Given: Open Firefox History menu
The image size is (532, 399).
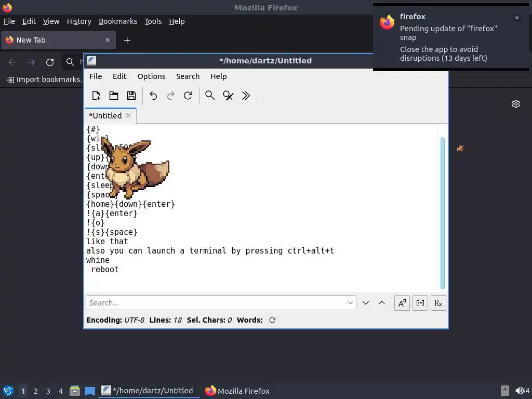Looking at the screenshot, I should tap(79, 21).
